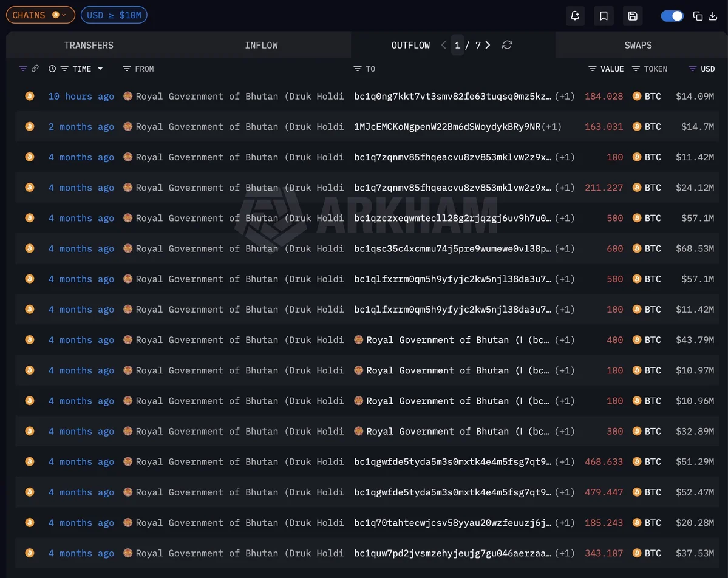
Task: Click the create alert bell icon
Action: coord(575,16)
